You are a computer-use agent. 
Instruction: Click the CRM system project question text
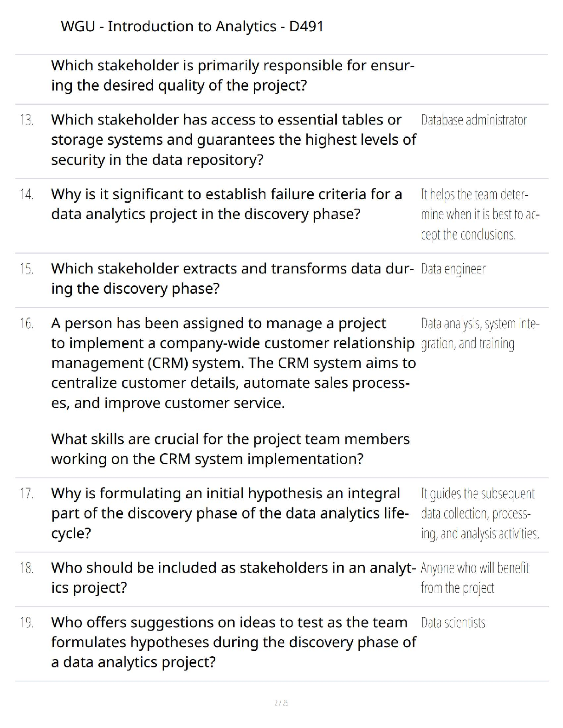click(x=234, y=363)
